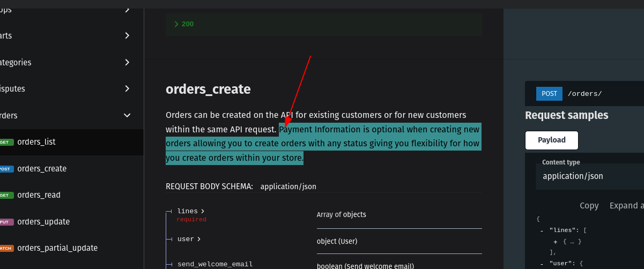Expand the user property in the schema
644x269 pixels.
click(x=188, y=239)
